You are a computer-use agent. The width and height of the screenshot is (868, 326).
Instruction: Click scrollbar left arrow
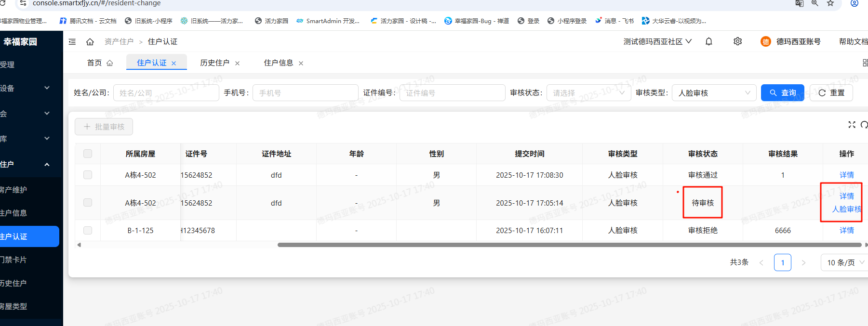pyautogui.click(x=79, y=245)
